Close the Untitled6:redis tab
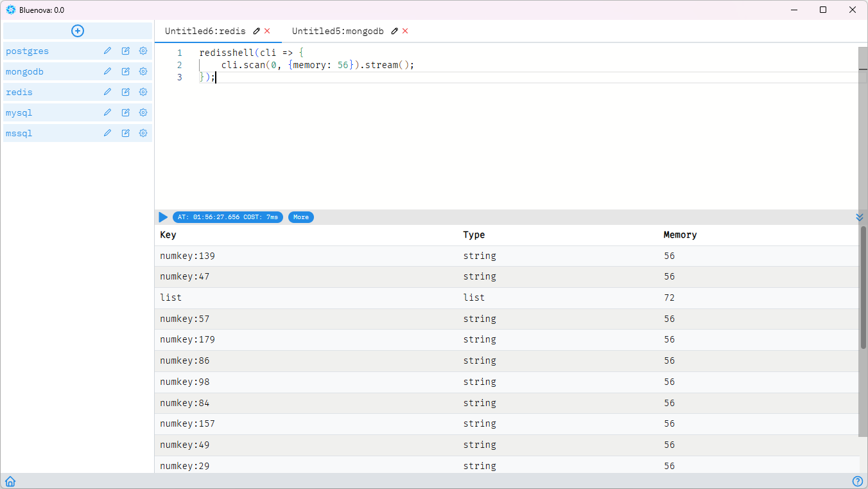The image size is (868, 489). [x=267, y=31]
